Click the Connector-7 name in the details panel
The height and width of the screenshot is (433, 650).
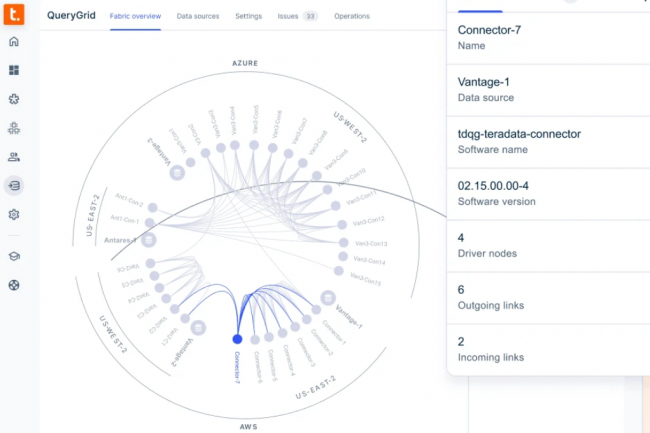[489, 30]
